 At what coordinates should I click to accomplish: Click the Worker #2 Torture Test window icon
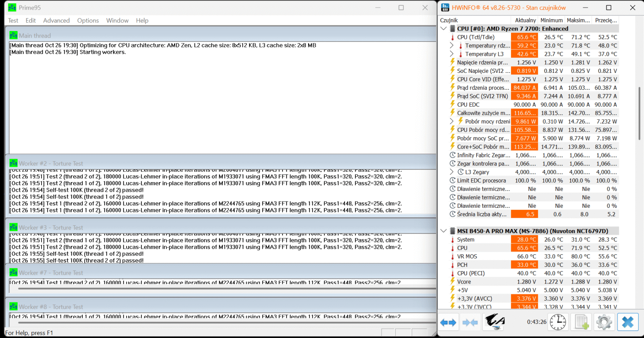pos(13,163)
